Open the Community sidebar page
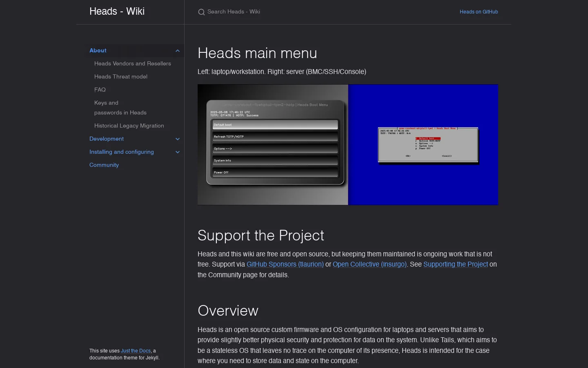This screenshot has width=588, height=368. 104,165
